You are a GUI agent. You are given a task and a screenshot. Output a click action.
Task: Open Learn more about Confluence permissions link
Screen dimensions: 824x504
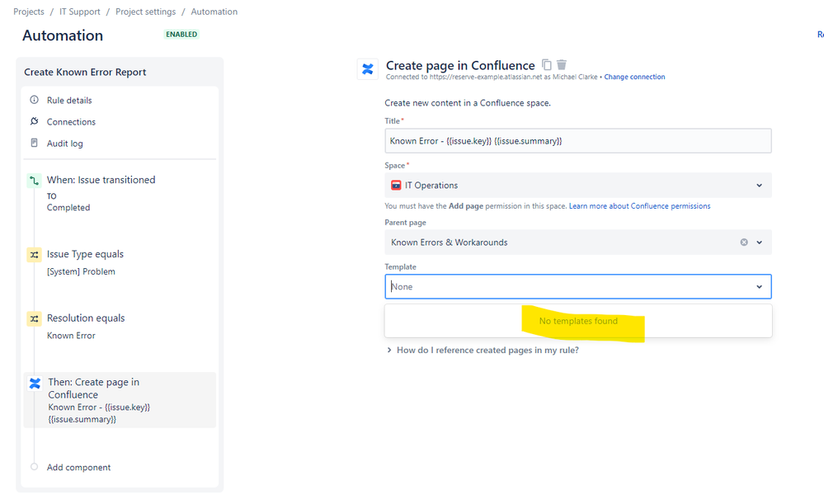click(x=639, y=206)
